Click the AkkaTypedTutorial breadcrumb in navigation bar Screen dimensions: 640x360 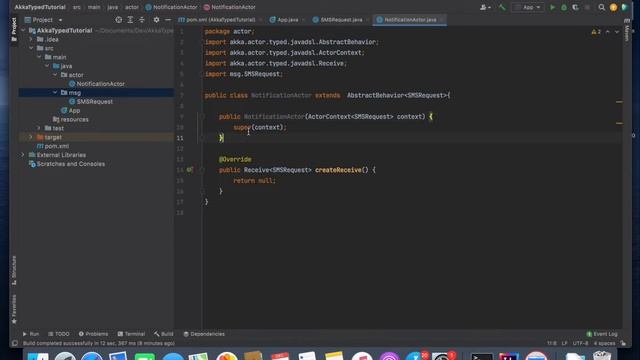click(40, 7)
